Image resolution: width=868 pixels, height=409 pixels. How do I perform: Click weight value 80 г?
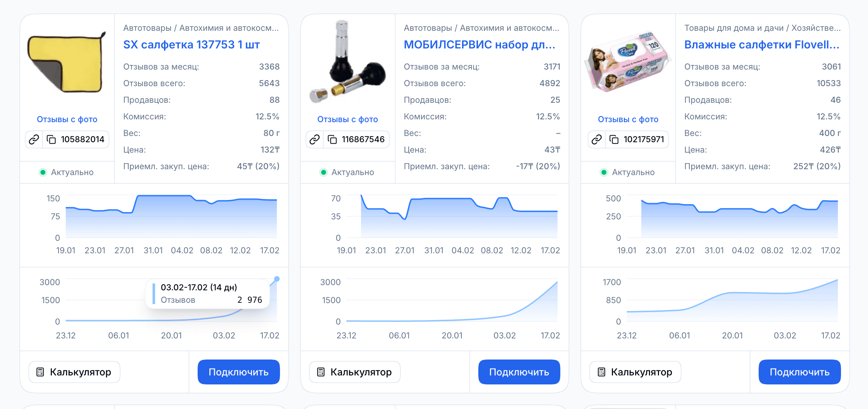tap(271, 133)
